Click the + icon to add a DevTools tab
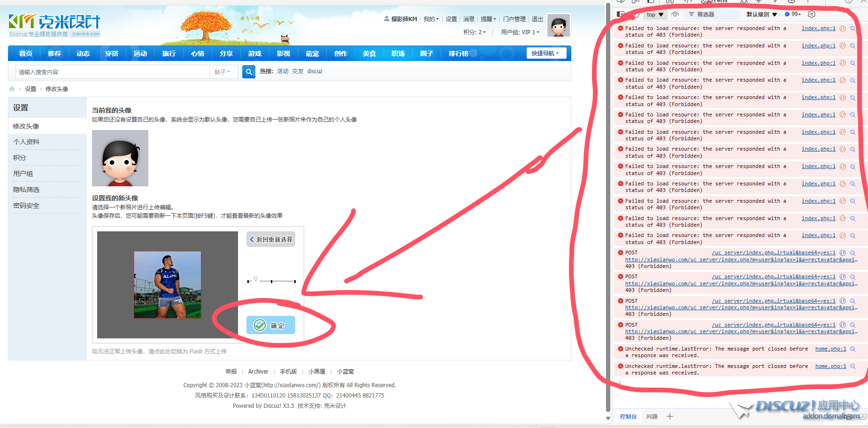 tap(669, 417)
